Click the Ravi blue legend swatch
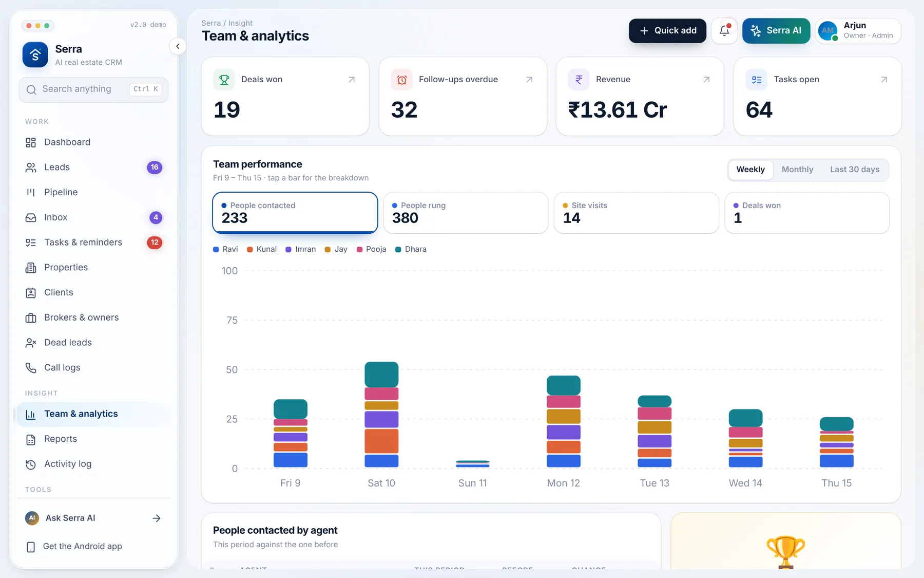The image size is (924, 578). (216, 250)
